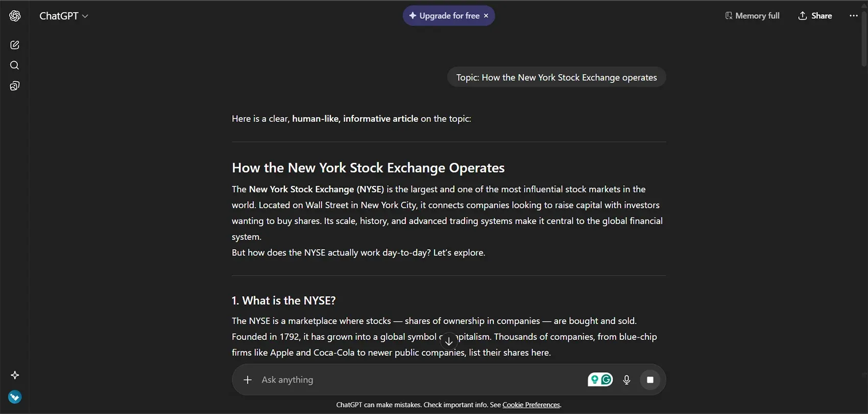Open the image library icon in sidebar
This screenshot has width=868, height=414.
coord(15,86)
